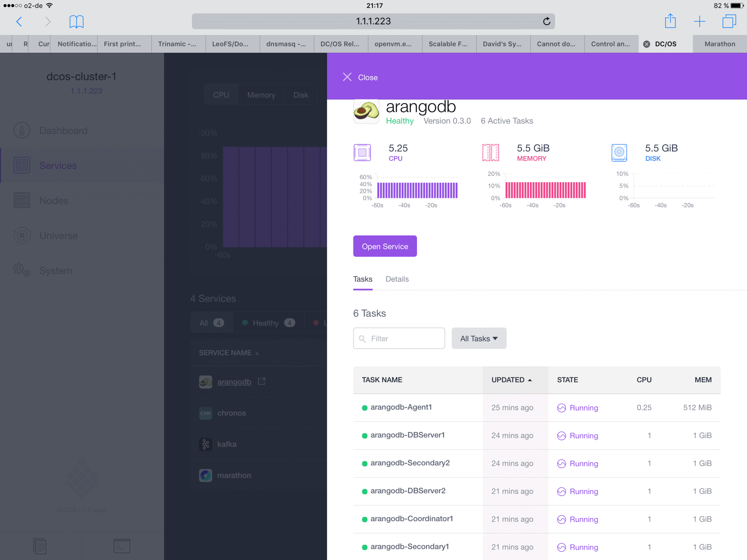The image size is (747, 560).
Task: Open the arangodb-Secondary2 task
Action: [x=410, y=463]
